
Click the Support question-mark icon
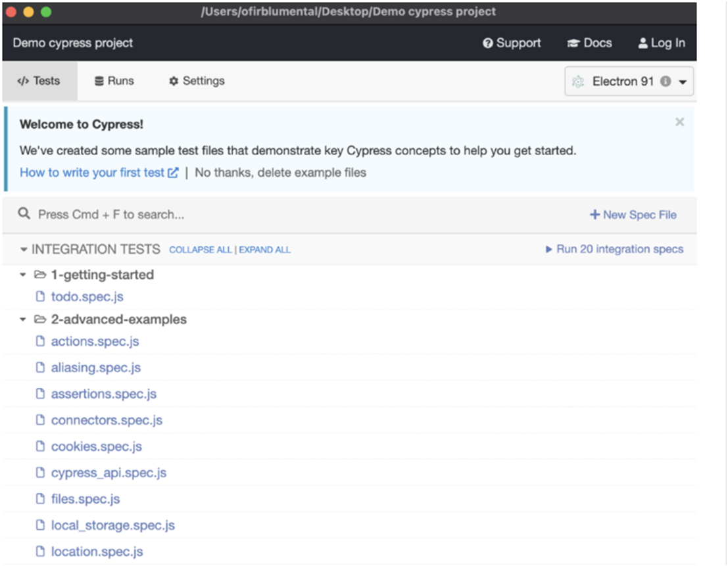click(x=487, y=43)
